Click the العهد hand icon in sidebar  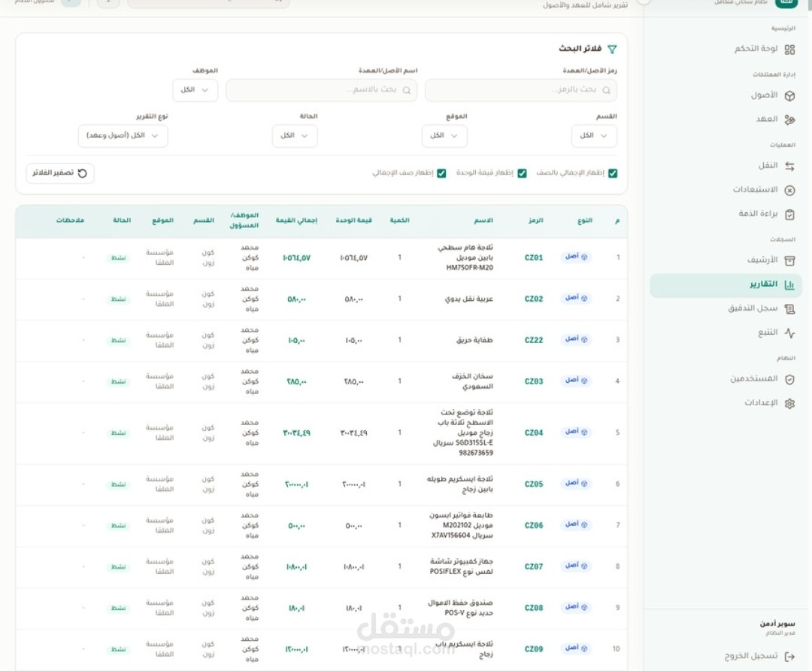tap(789, 120)
